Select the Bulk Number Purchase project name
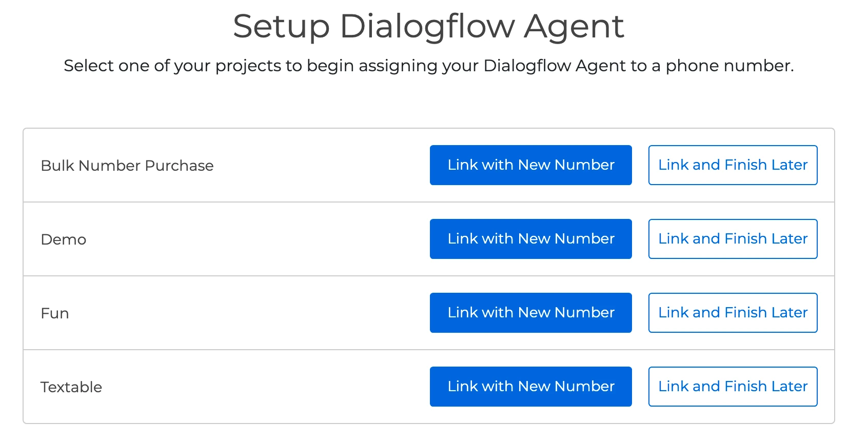 [127, 165]
